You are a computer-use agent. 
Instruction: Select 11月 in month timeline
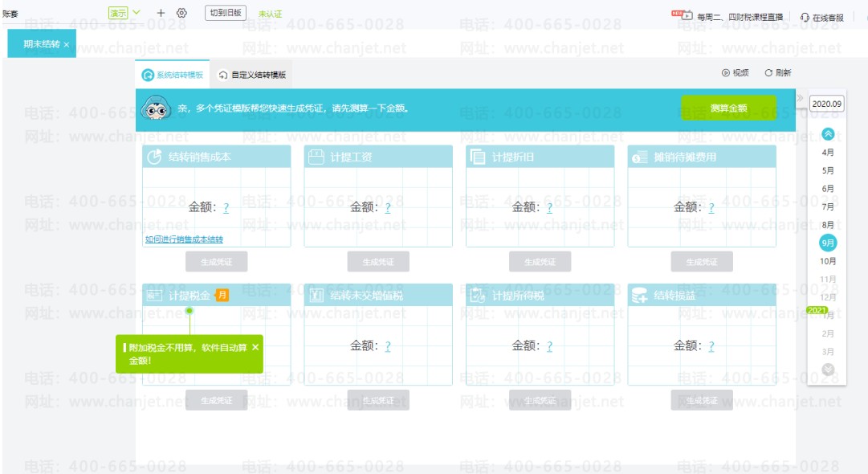point(828,279)
